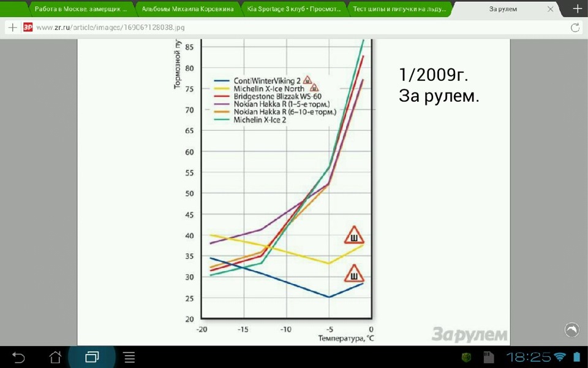
Task: Click the red ЗР site favicon
Action: pyautogui.click(x=28, y=27)
